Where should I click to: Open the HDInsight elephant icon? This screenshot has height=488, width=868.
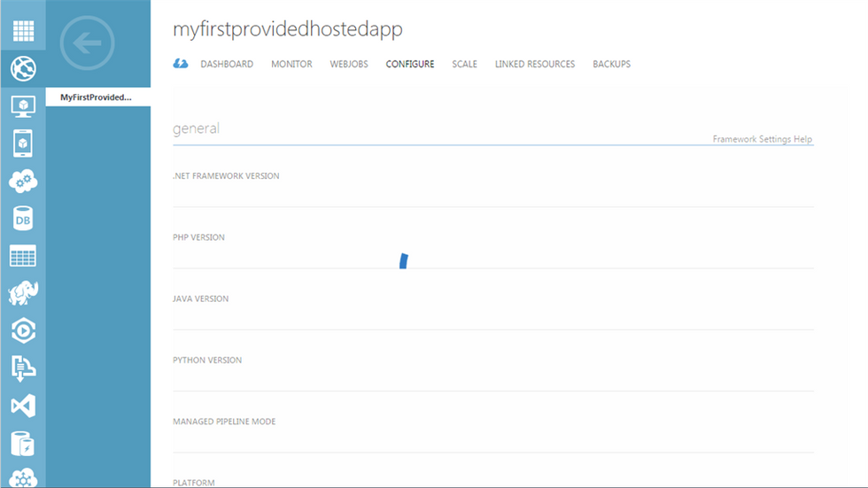[x=23, y=293]
